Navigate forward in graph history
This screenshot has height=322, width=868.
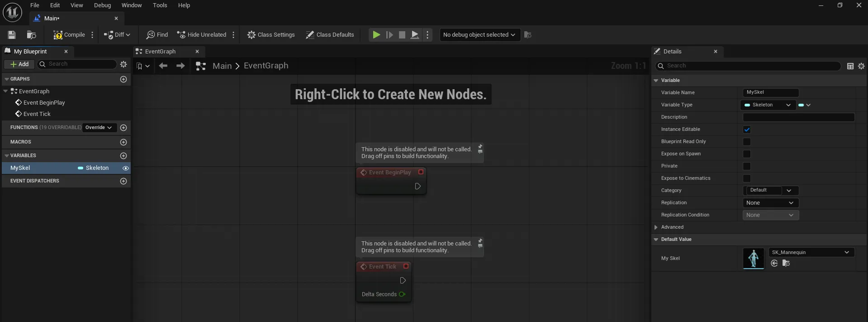tap(180, 66)
